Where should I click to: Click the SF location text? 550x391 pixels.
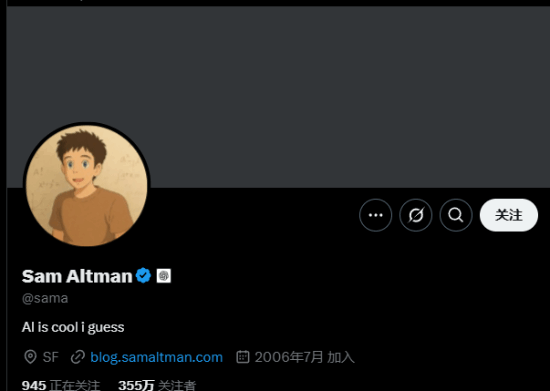point(51,357)
